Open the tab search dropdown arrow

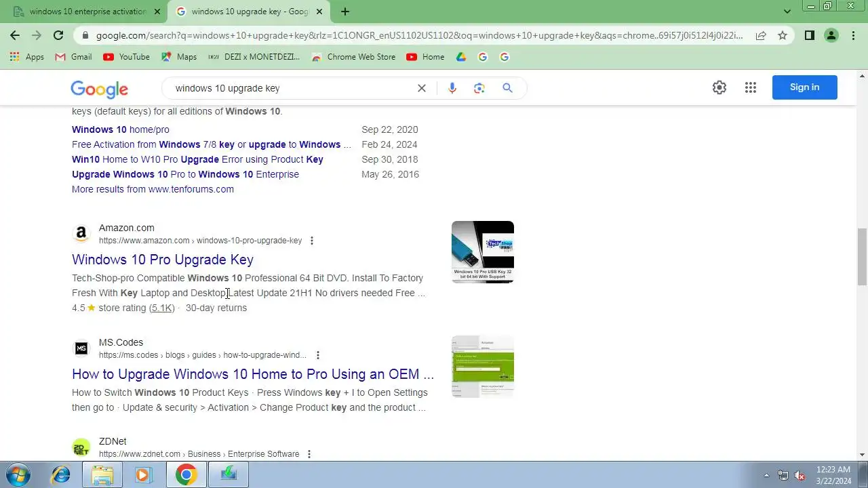(787, 12)
